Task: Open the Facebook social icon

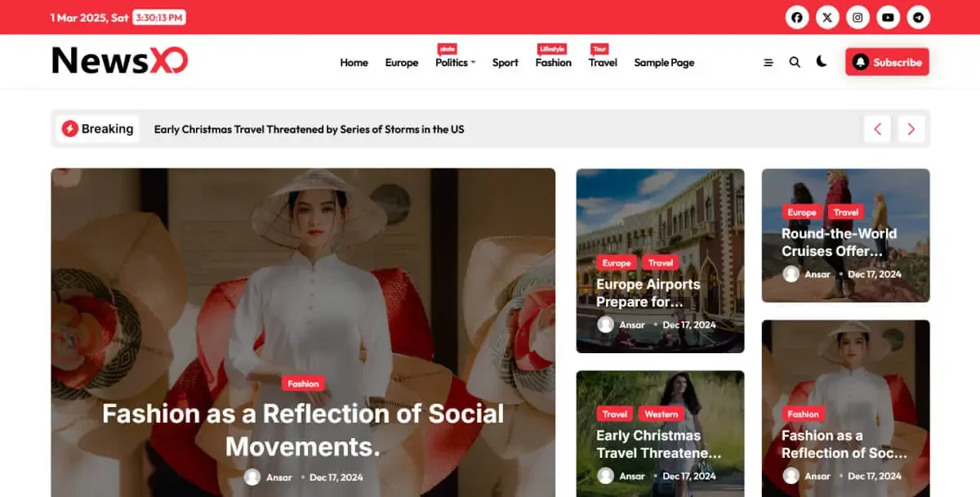Action: click(797, 17)
